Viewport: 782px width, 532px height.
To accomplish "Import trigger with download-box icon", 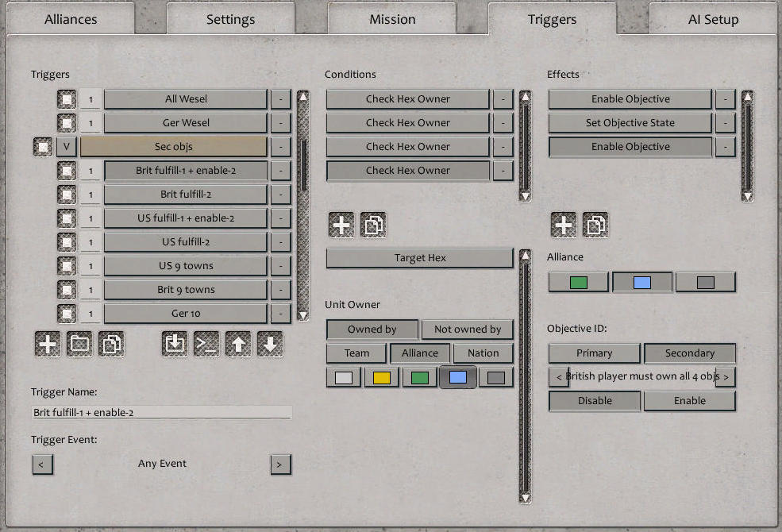I will click(x=175, y=344).
